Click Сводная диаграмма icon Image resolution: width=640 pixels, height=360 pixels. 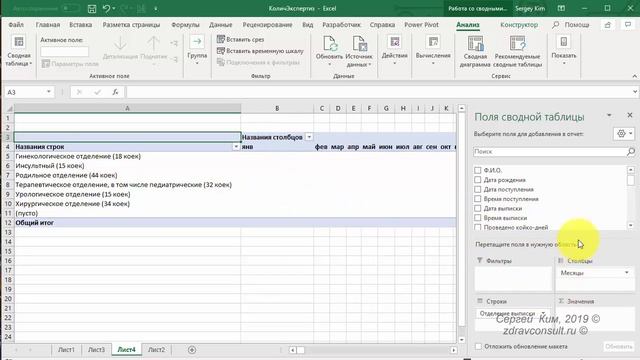[475, 43]
